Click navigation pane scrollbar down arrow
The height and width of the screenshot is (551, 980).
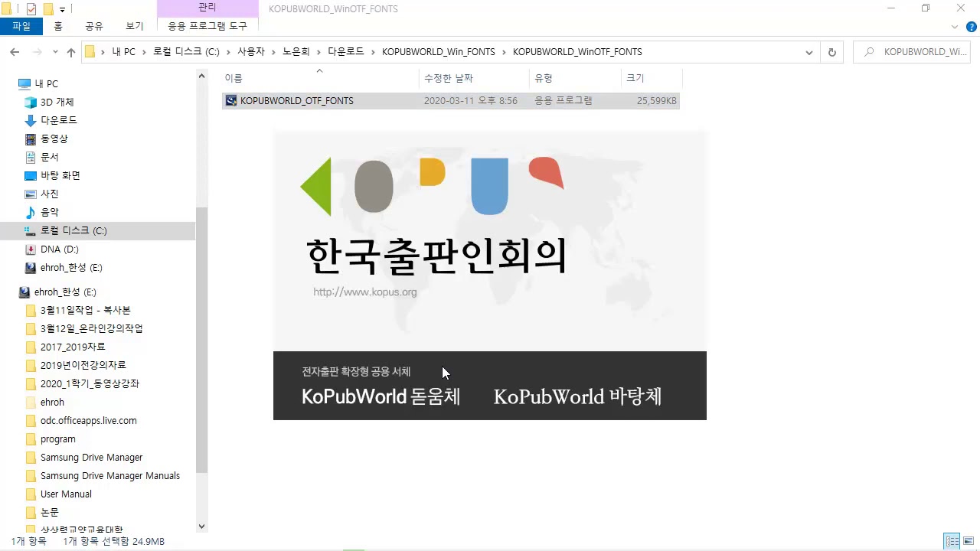202,527
